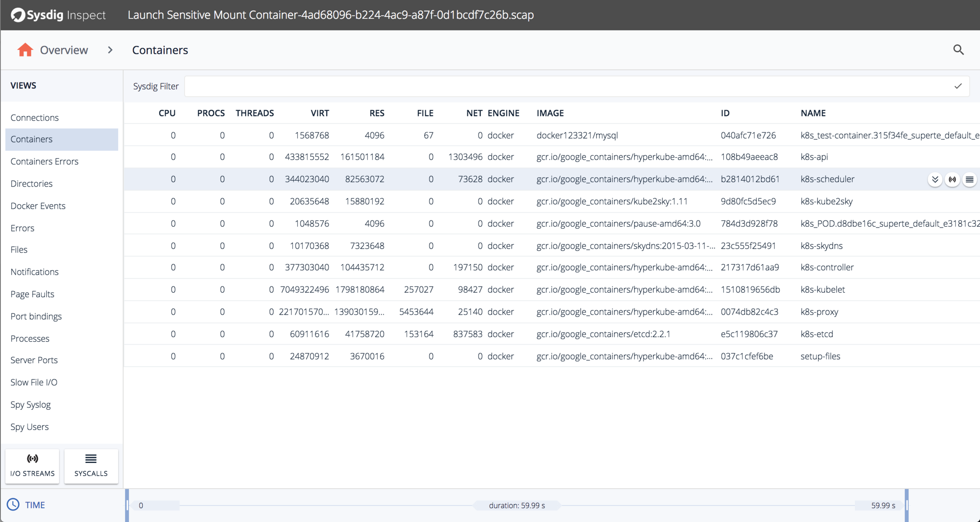The height and width of the screenshot is (522, 980).
Task: Sort by VIRT column header
Action: coord(320,113)
